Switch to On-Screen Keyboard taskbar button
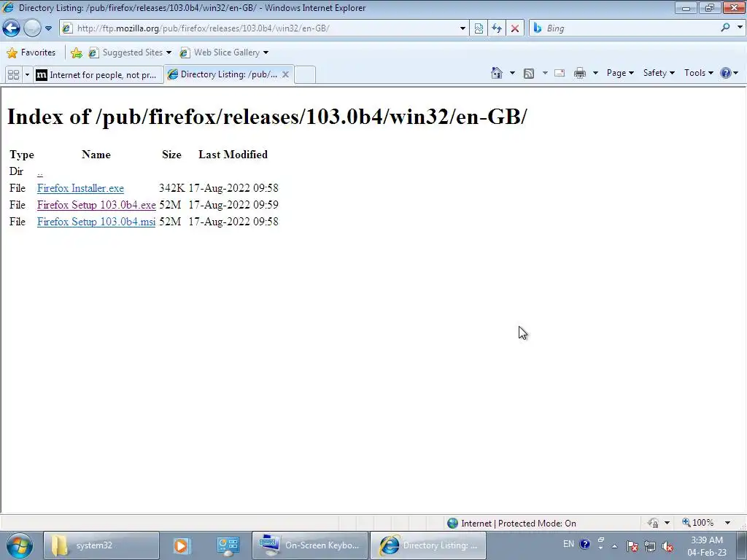Image resolution: width=747 pixels, height=560 pixels. [309, 545]
